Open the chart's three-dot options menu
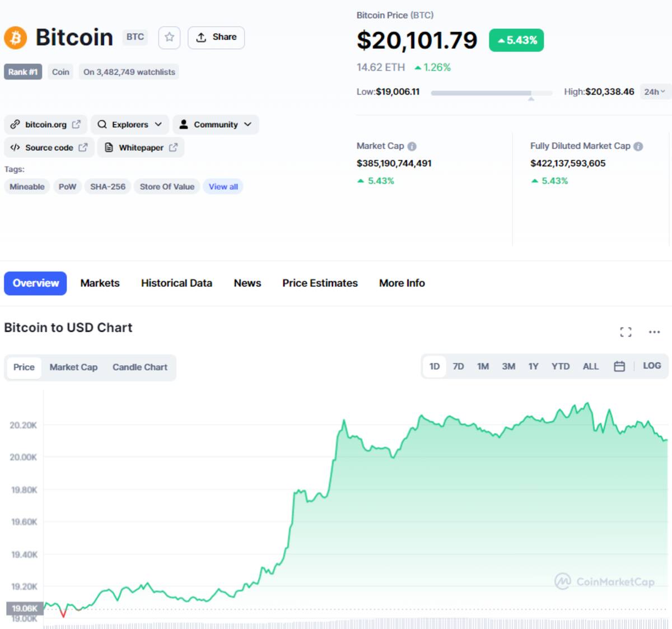 654,332
